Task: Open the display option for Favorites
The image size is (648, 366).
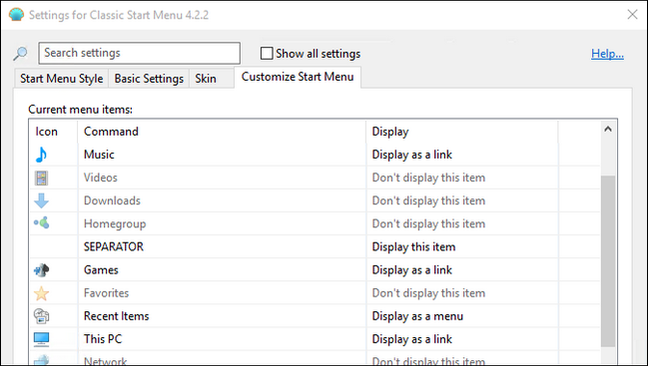Action: click(x=429, y=293)
